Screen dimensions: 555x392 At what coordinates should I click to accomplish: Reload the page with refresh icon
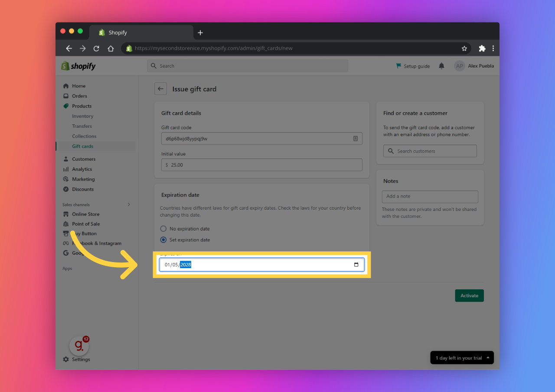(96, 49)
